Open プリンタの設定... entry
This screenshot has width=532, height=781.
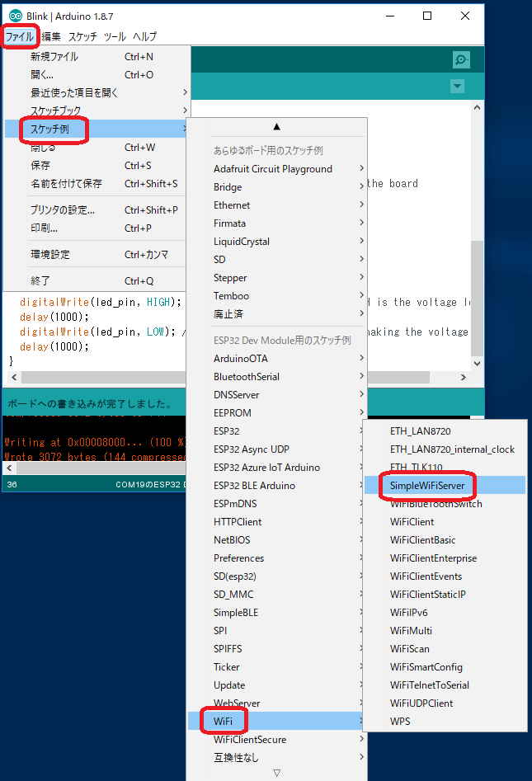pos(95,210)
